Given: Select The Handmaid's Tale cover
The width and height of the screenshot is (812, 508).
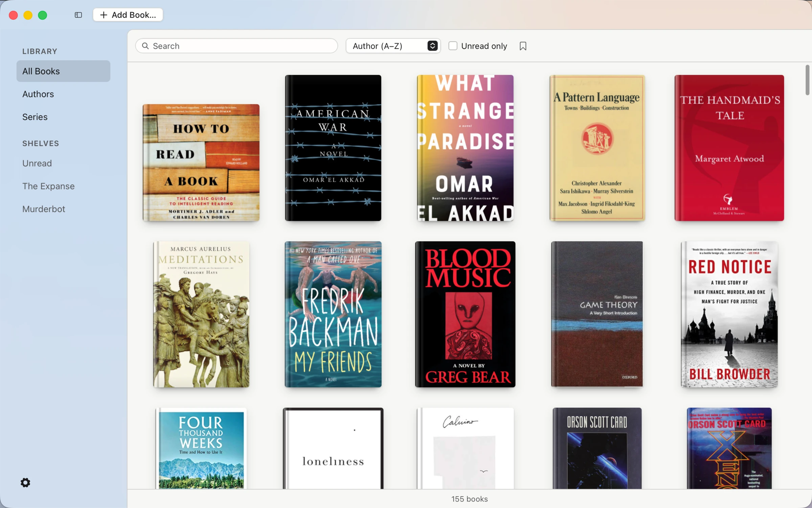Looking at the screenshot, I should tap(729, 148).
